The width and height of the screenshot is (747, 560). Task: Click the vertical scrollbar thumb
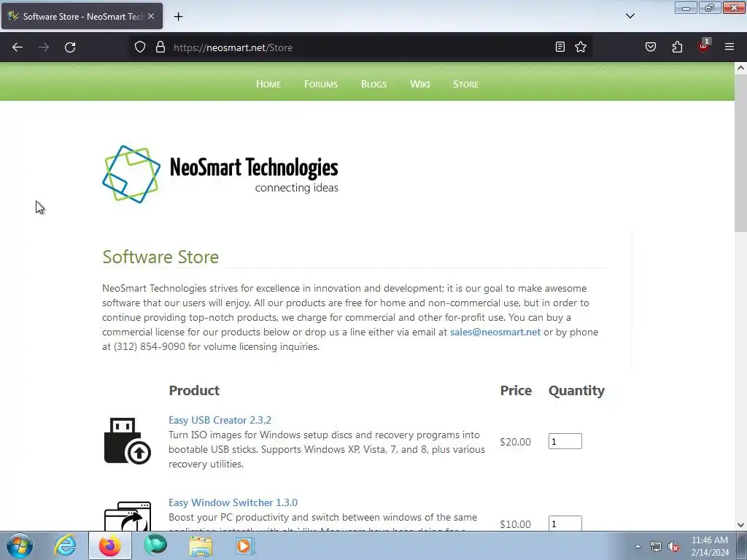(x=741, y=152)
